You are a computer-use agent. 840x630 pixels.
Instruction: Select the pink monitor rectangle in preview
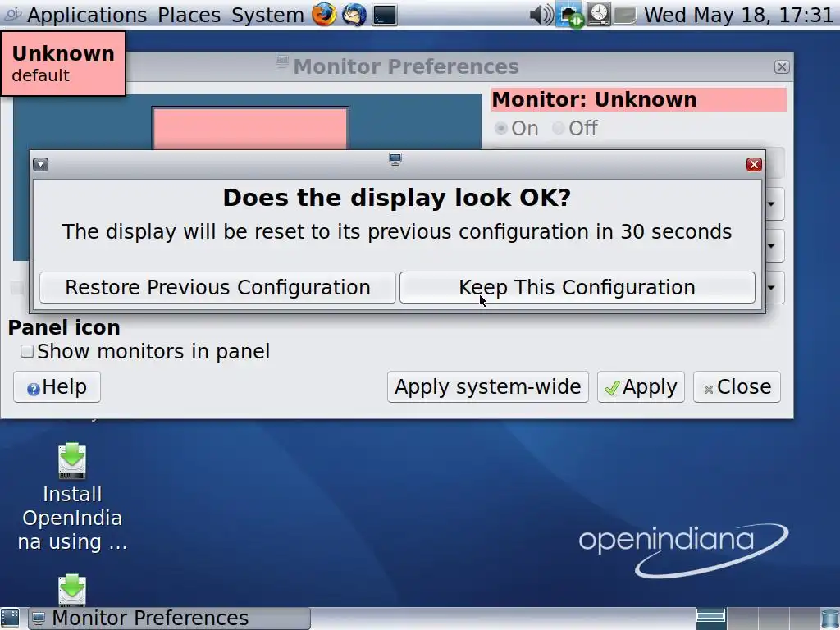point(250,129)
